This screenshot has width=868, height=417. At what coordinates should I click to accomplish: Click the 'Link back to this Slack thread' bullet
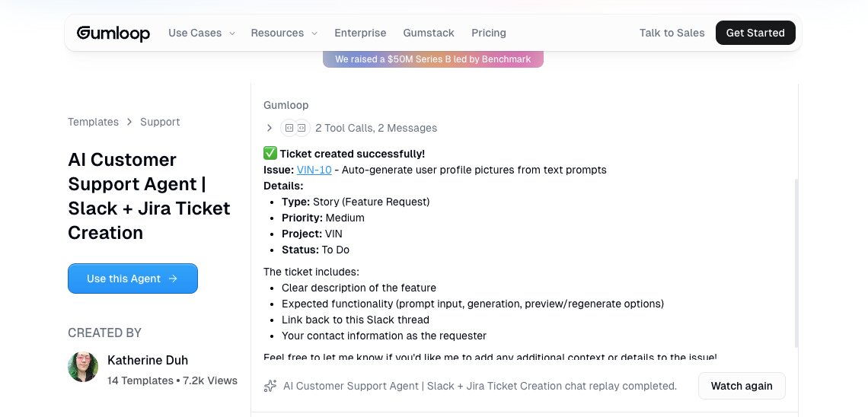[356, 320]
